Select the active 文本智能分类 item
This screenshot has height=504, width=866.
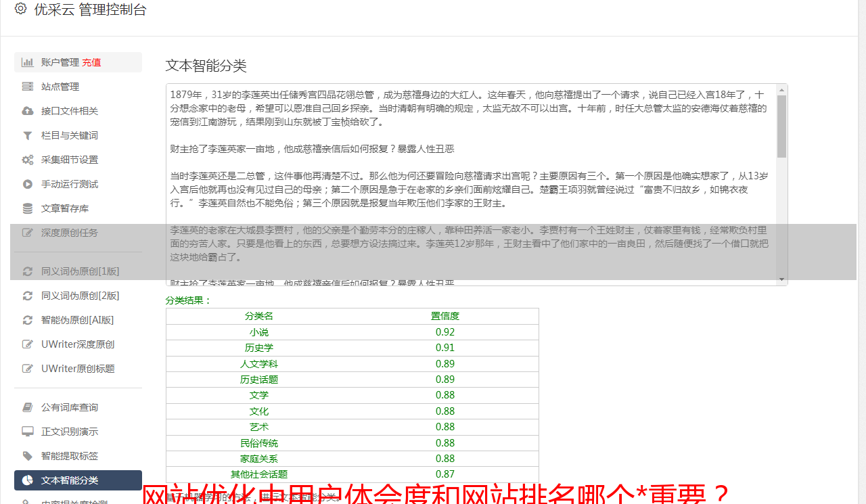(78, 480)
